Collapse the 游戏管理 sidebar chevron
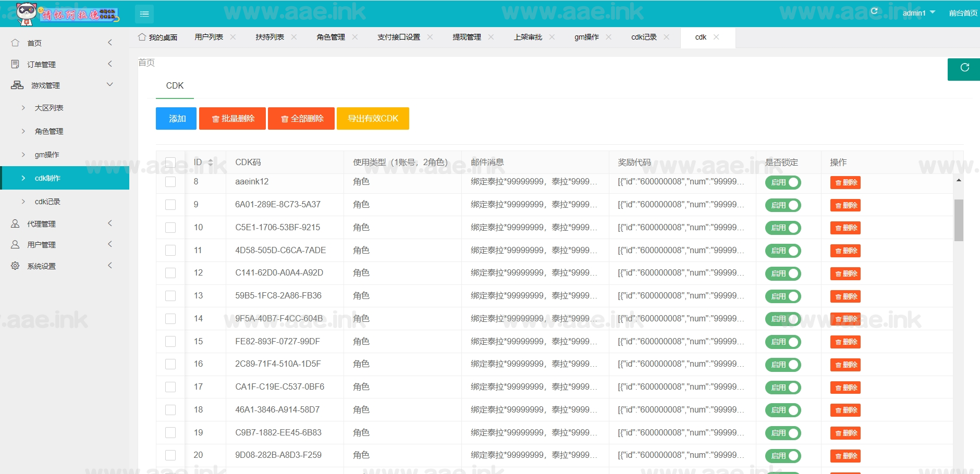 110,84
